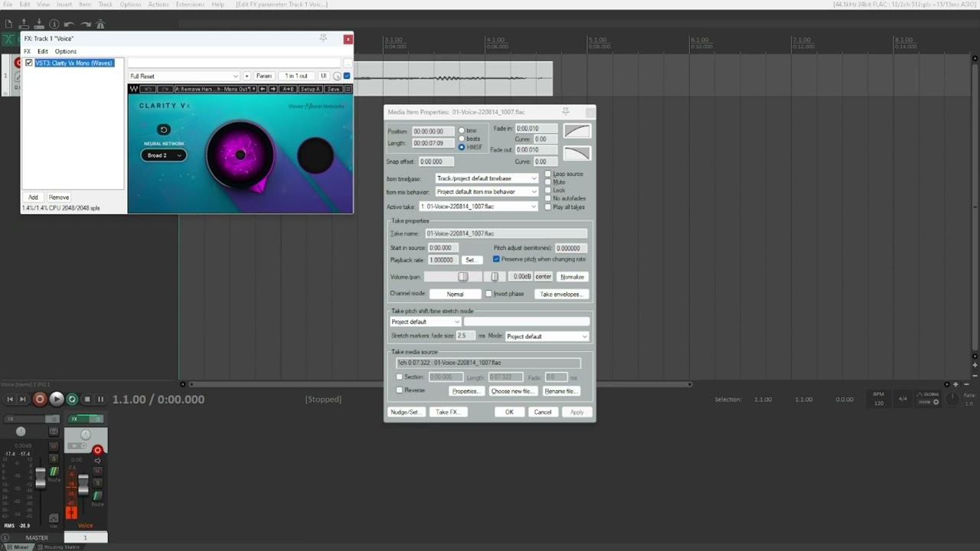This screenshot has height=551, width=980.
Task: Toggle Master channel mono/stereo icon
Action: click(x=54, y=432)
